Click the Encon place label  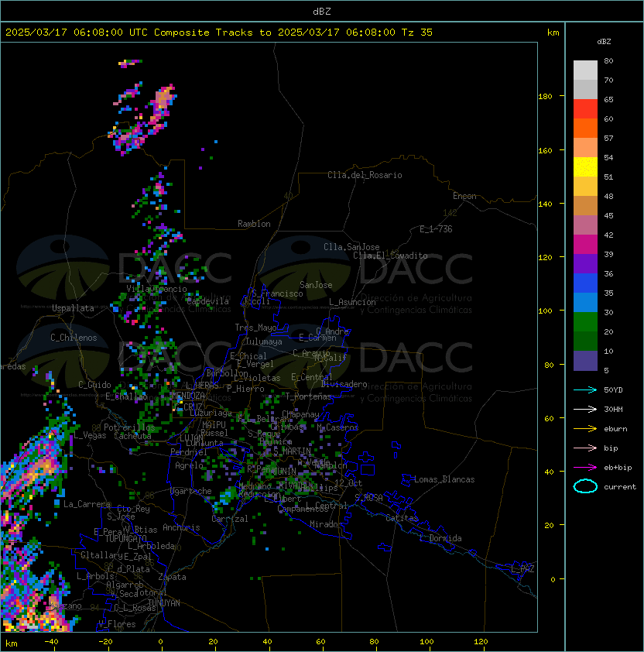point(464,196)
